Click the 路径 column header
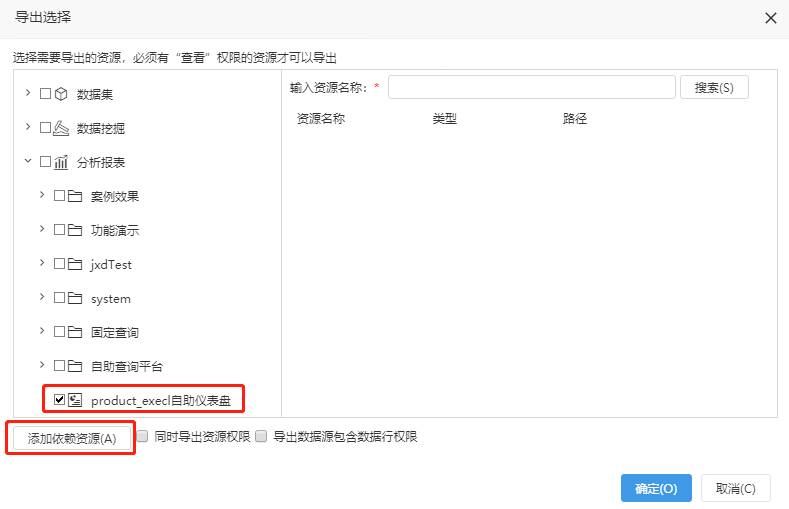789x509 pixels. point(575,119)
